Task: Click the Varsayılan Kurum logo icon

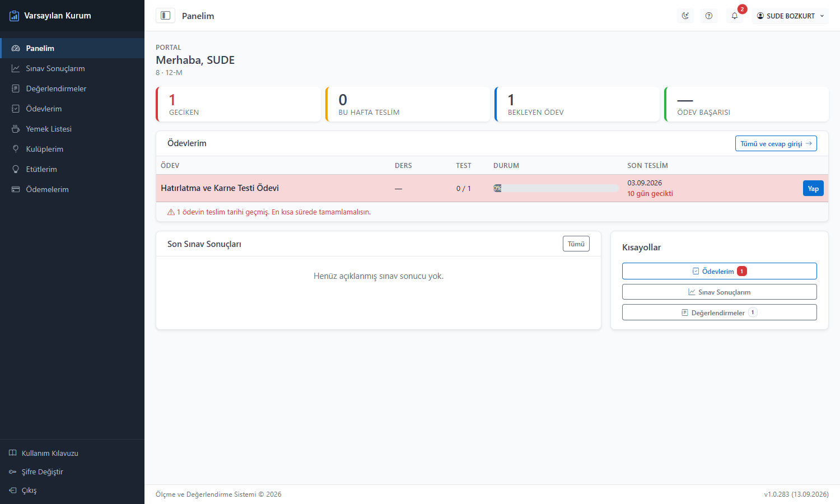Action: tap(15, 16)
